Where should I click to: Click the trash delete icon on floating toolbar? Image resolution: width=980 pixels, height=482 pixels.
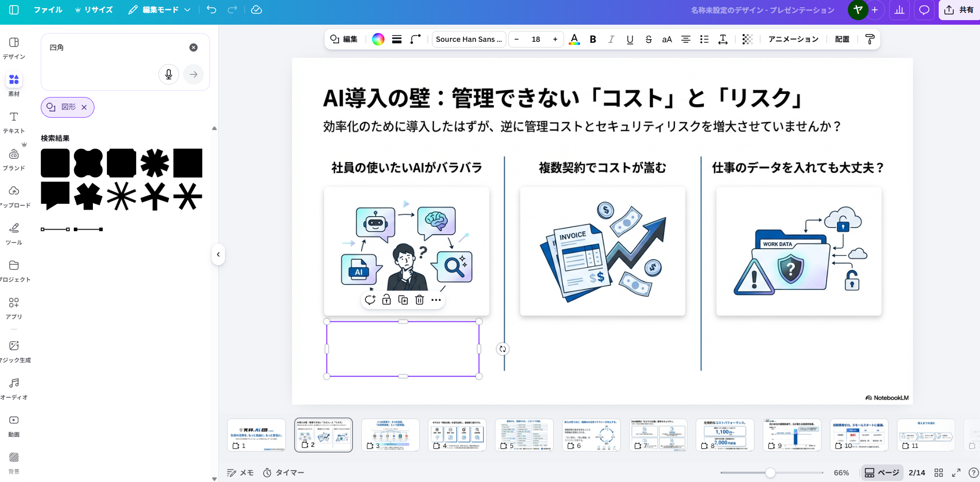420,300
